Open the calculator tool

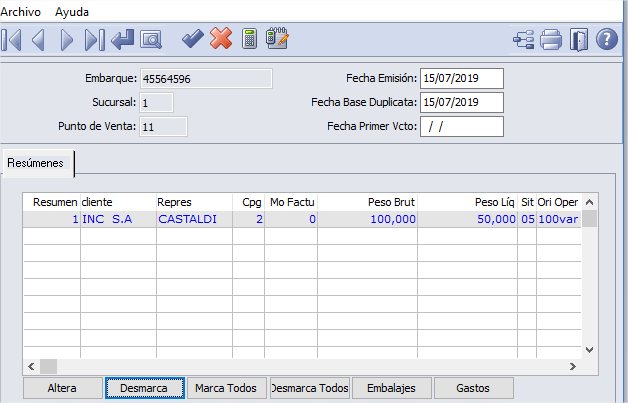(x=249, y=39)
